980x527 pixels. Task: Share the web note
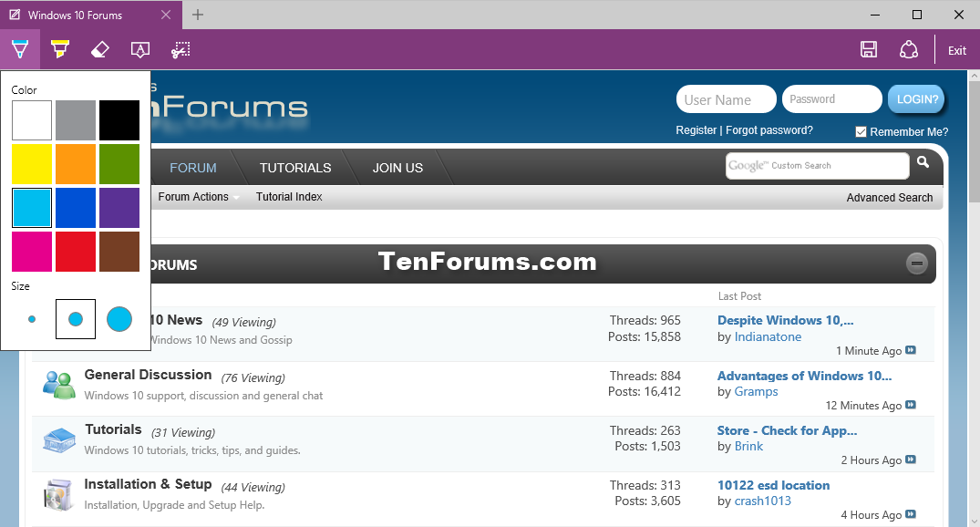tap(909, 49)
